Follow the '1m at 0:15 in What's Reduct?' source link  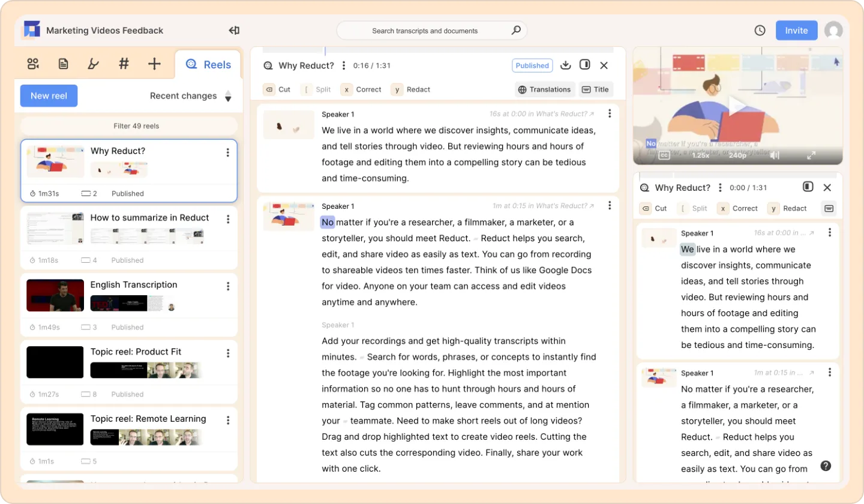point(544,206)
